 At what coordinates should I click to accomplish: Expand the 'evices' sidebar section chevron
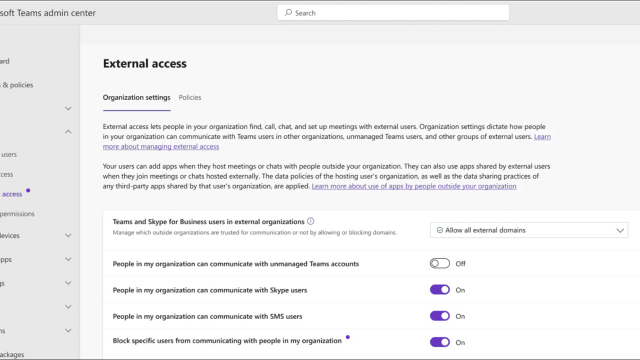[68, 236]
